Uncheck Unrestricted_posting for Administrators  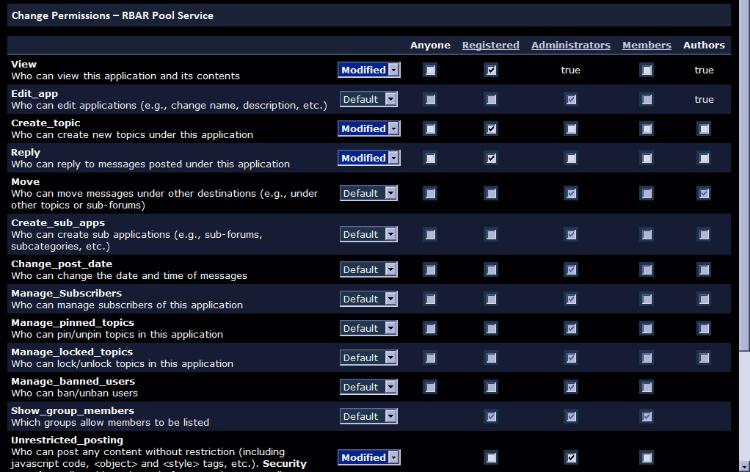[x=571, y=457]
